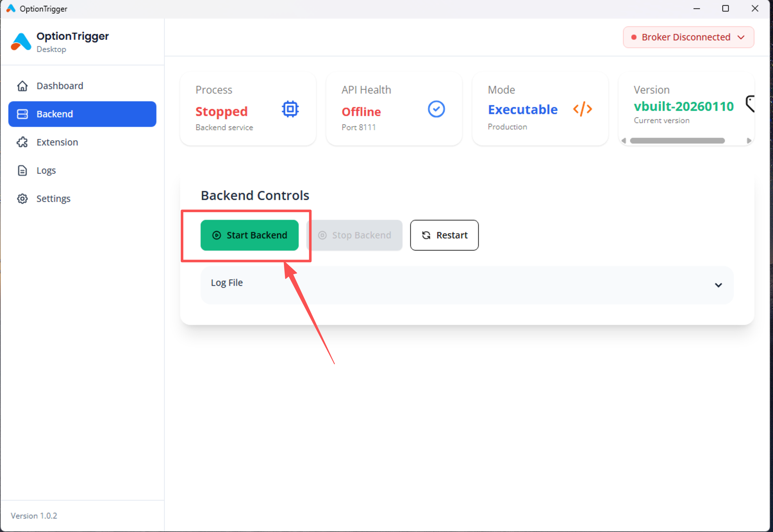Open the Logs page
The width and height of the screenshot is (773, 532).
(x=82, y=170)
